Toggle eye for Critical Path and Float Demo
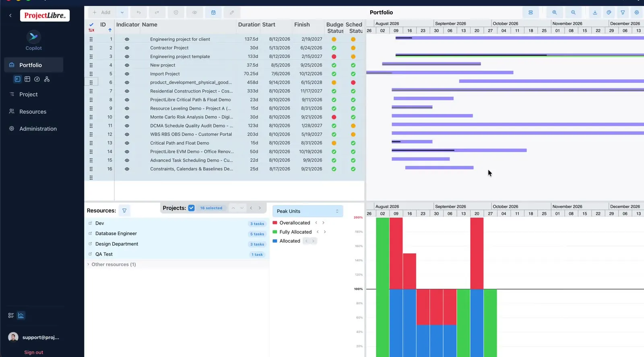Viewport: 644px width, 357px height. pyautogui.click(x=127, y=143)
